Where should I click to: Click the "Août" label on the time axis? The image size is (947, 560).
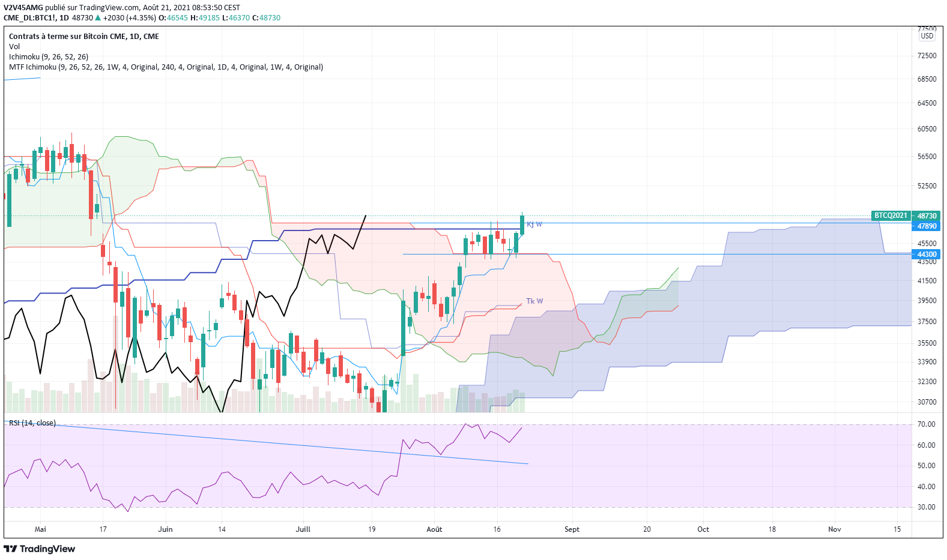pos(434,529)
